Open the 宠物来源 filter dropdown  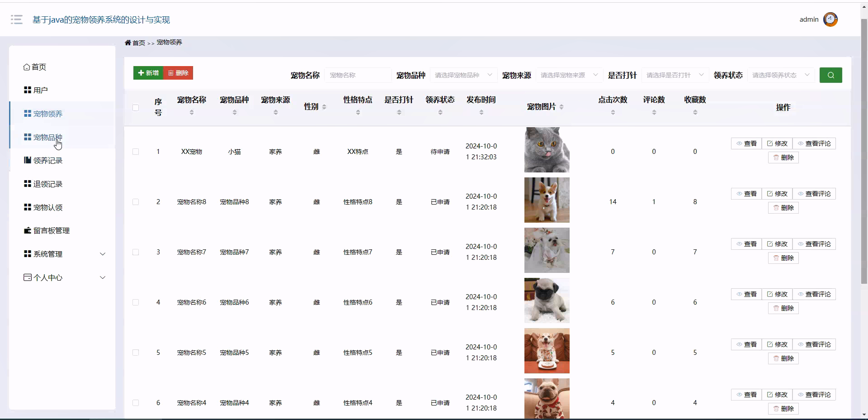[x=569, y=75]
